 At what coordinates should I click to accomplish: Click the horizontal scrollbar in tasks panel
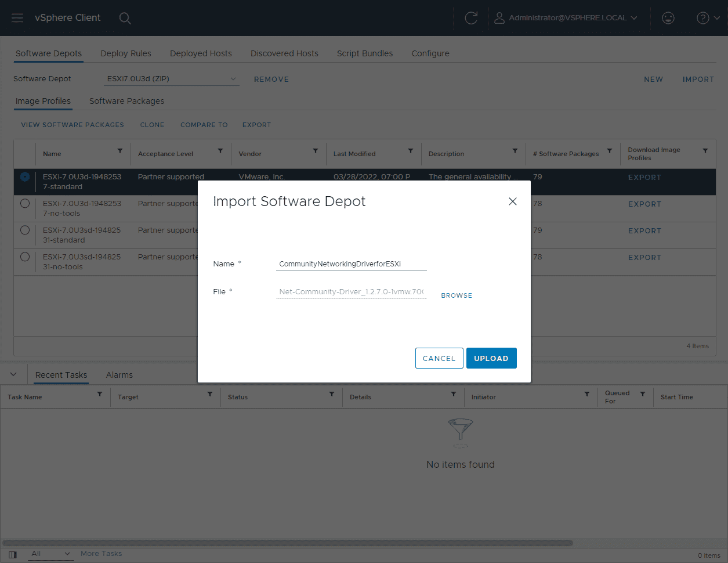(288, 543)
